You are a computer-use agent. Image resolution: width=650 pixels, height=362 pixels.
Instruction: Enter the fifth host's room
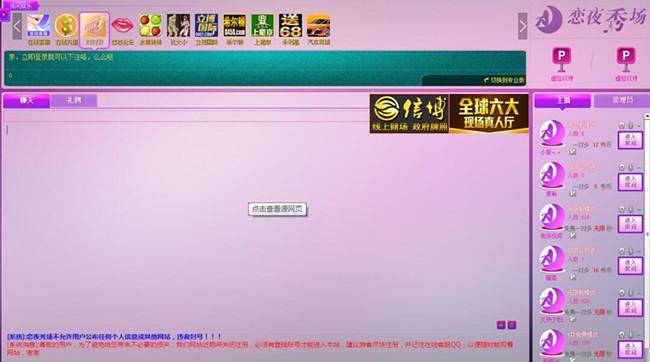[630, 308]
